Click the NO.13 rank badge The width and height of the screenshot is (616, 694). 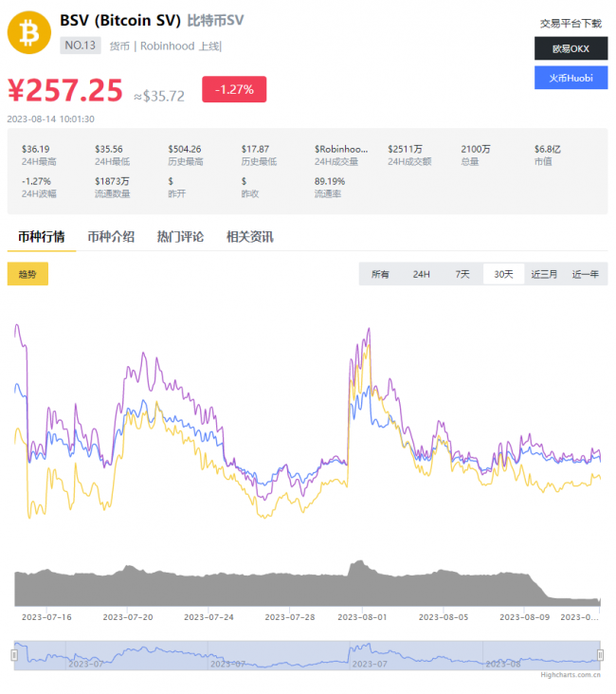tap(81, 46)
